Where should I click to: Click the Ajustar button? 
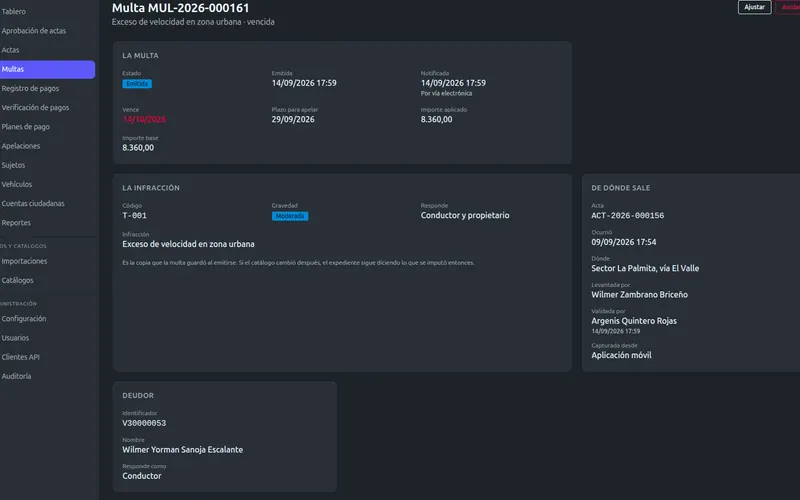pos(754,7)
